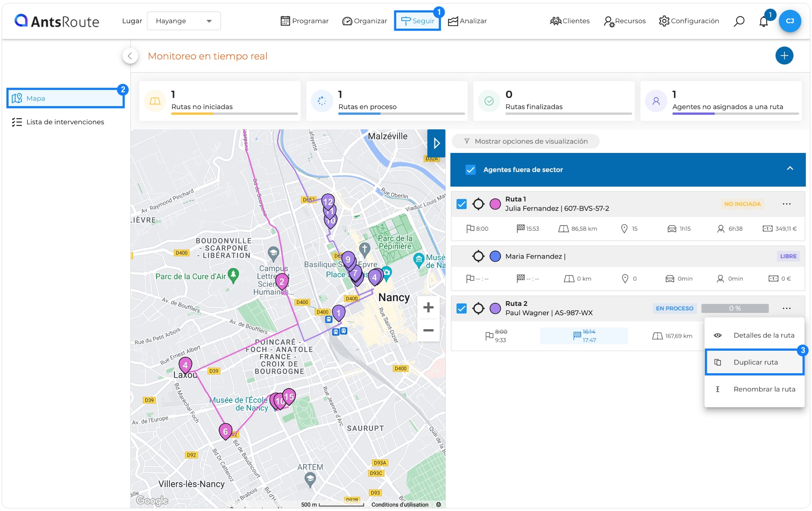The width and height of the screenshot is (812, 511).
Task: Click the Rutas no iniciadas card
Action: 220,101
